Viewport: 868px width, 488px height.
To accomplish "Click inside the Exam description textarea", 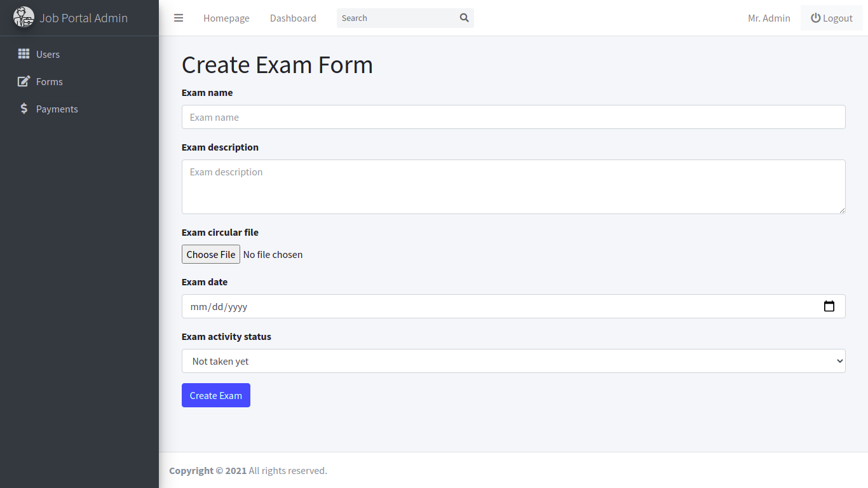I will point(513,187).
